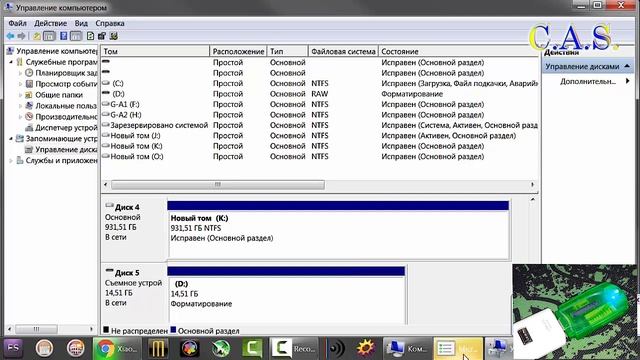Open the Reco... Camtasia recorder taskbar button
This screenshot has width=640, height=360.
[x=294, y=349]
